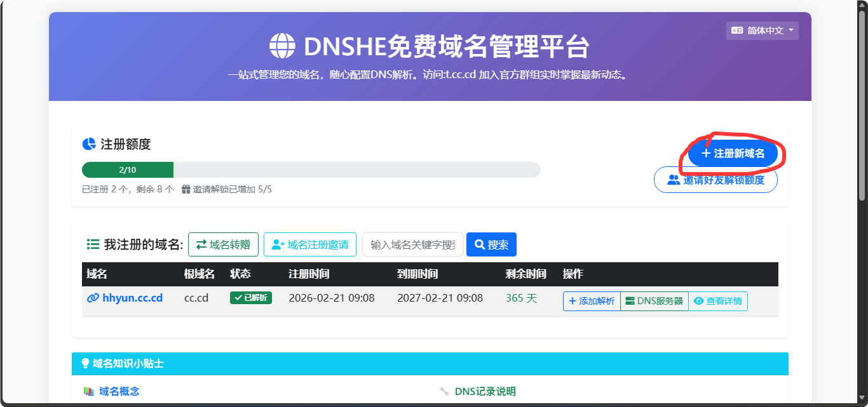Image resolution: width=868 pixels, height=407 pixels.
Task: Click the list icon beside 我注册的域名
Action: 93,244
